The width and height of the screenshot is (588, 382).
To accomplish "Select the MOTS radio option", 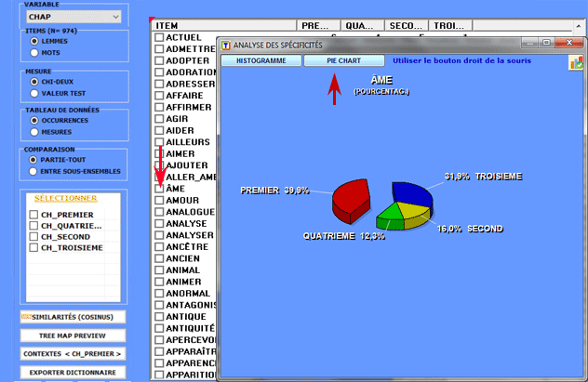I will pos(35,53).
